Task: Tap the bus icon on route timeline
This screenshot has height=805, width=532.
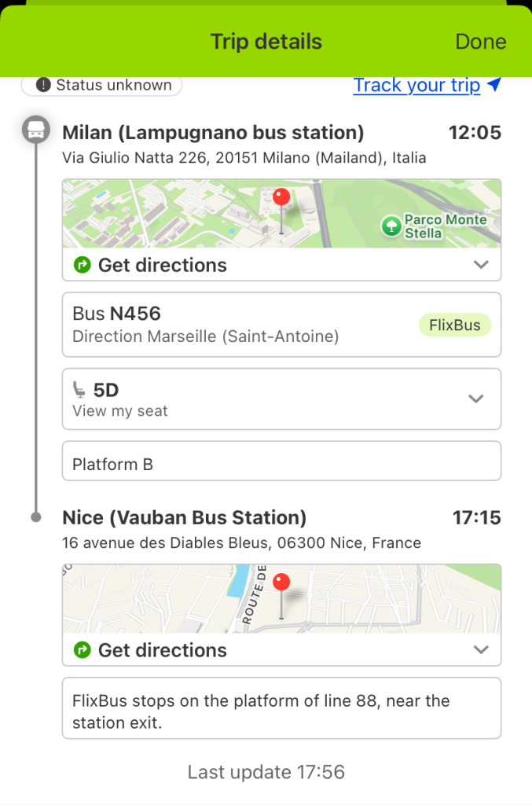Action: 35,130
